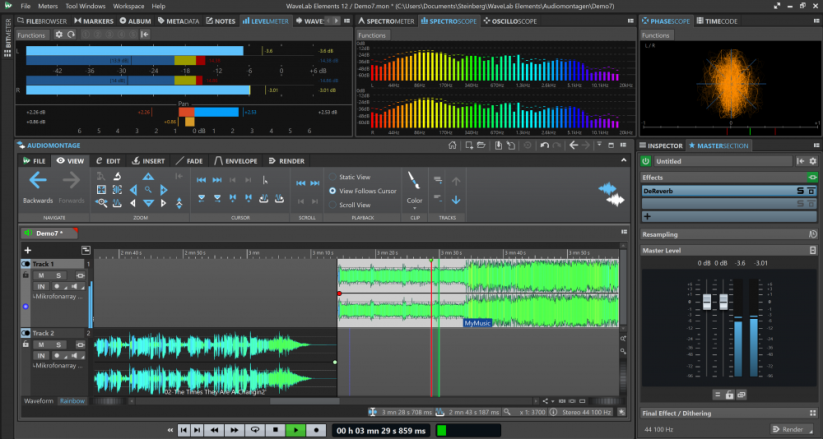
Task: Zoom out vertically with the blue down triangle
Action: 149,203
